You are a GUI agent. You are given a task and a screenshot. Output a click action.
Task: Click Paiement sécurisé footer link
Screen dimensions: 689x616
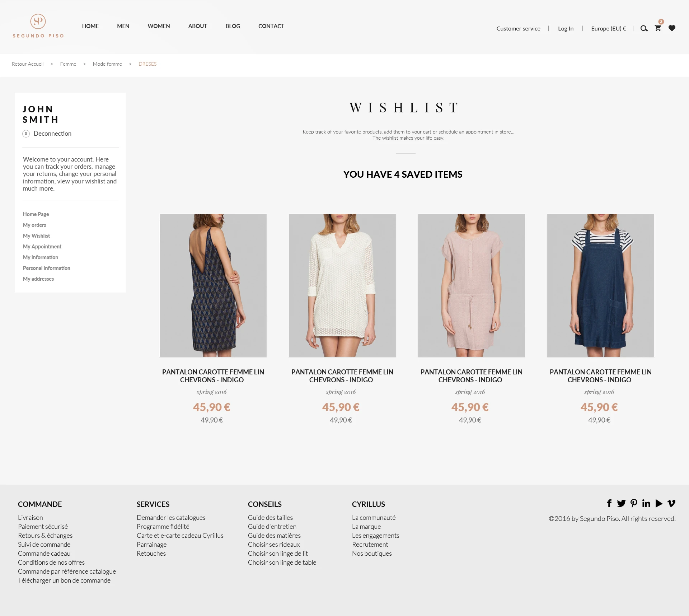pos(43,527)
